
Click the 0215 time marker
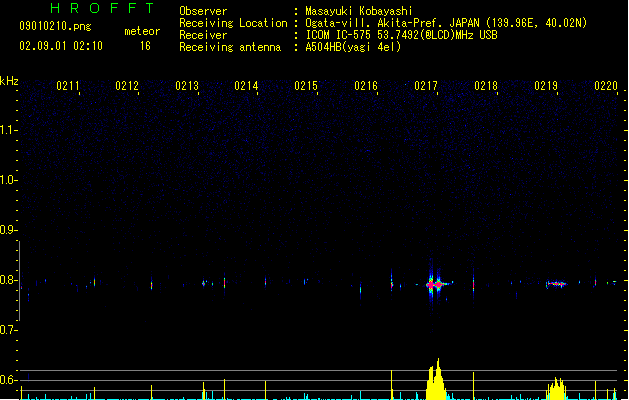(x=306, y=86)
